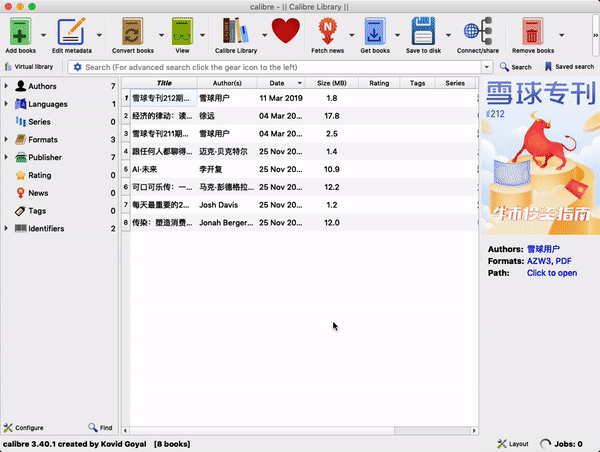Screen dimensions: 600x452
Task: Click the scroll right arrow
Action: [x=474, y=431]
